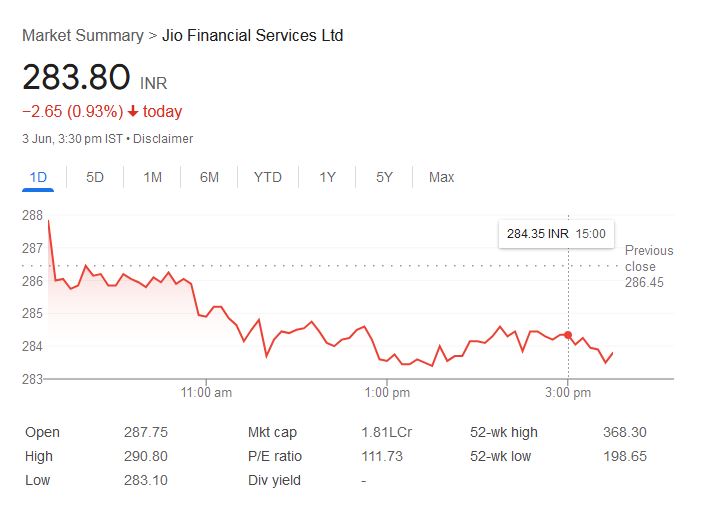
Task: Click the Previous close 286.45 label
Action: point(648,266)
